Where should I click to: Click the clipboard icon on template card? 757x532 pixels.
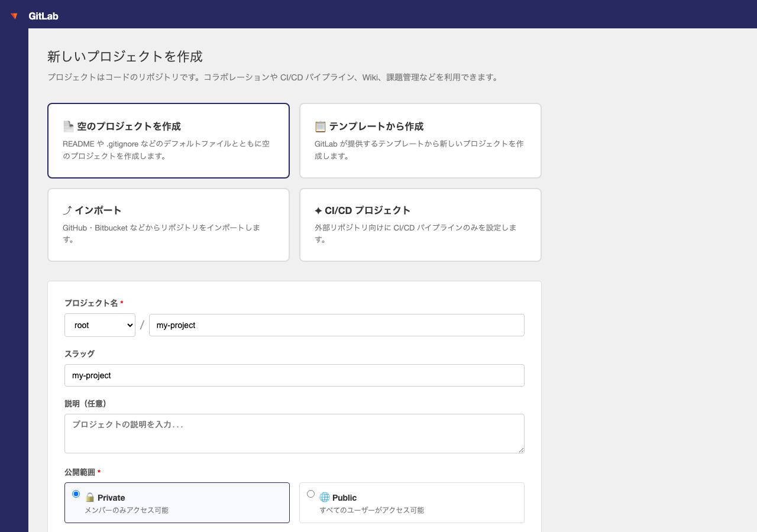321,126
